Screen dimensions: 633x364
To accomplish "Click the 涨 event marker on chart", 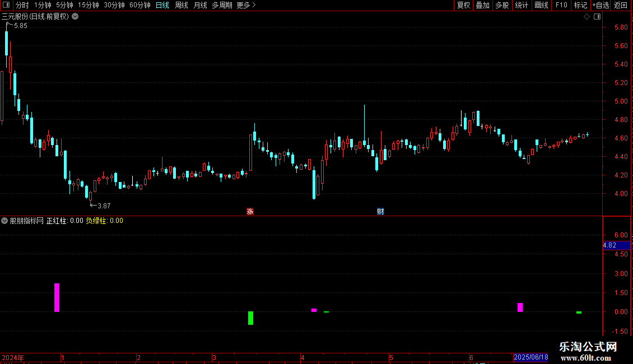I will coord(250,212).
